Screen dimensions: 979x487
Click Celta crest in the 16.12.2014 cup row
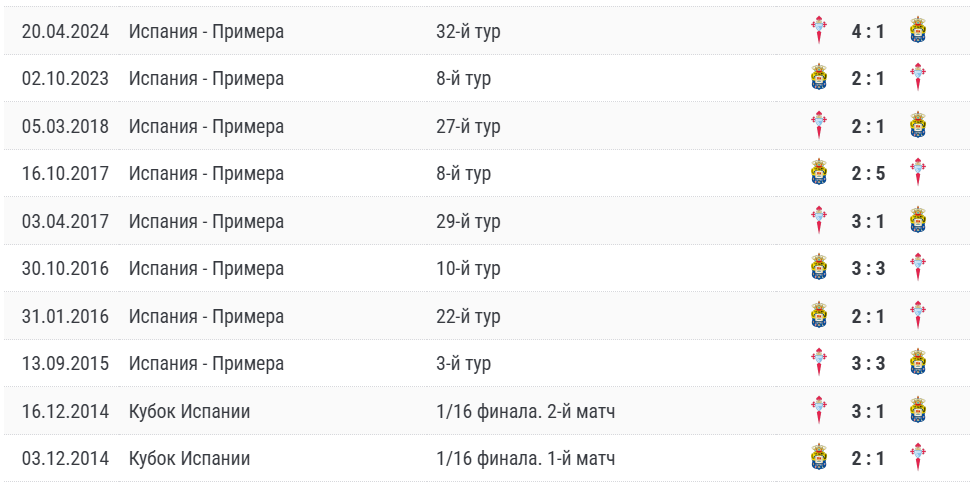point(819,411)
